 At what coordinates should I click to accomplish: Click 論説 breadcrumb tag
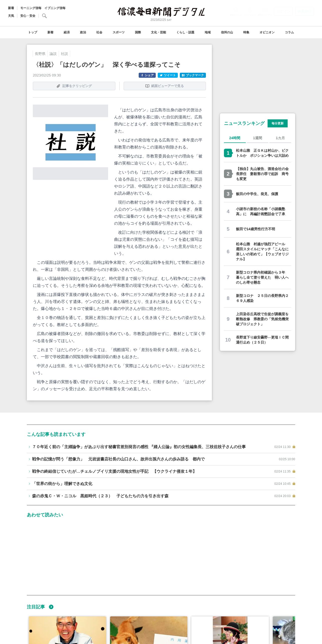[53, 54]
